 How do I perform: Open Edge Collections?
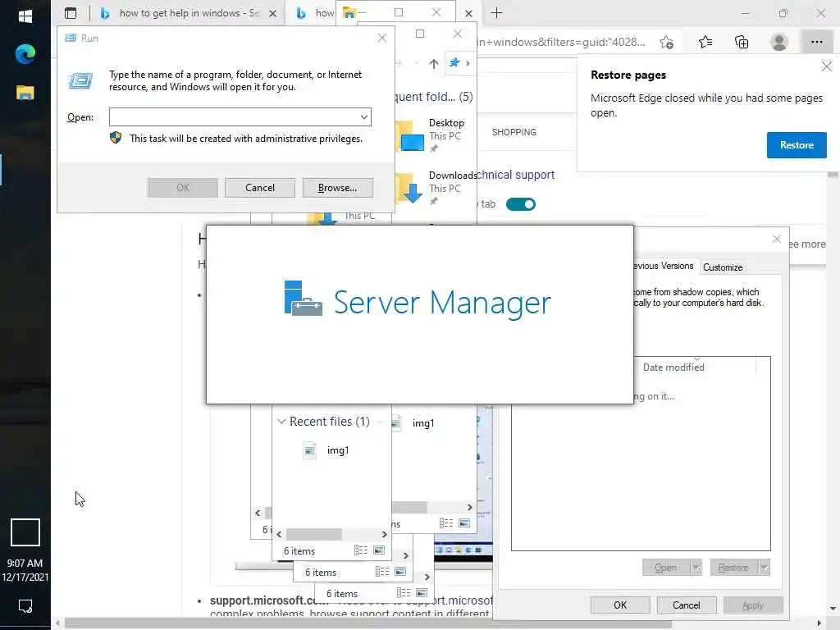pos(742,42)
